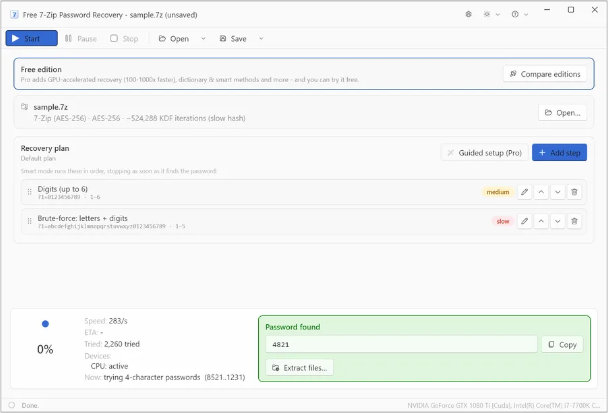Screen dimensions: 608x413
Task: Click the disk icon inside the Save button
Action: pyautogui.click(x=223, y=38)
